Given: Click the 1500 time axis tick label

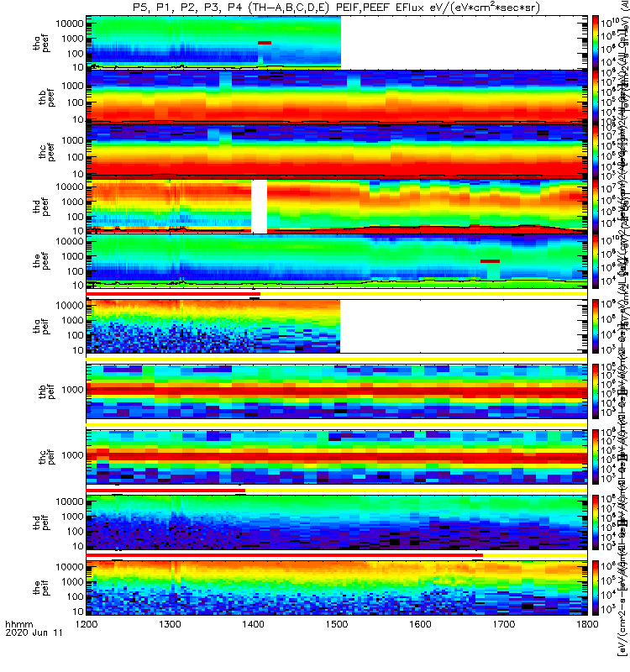Looking at the screenshot, I should 337,624.
